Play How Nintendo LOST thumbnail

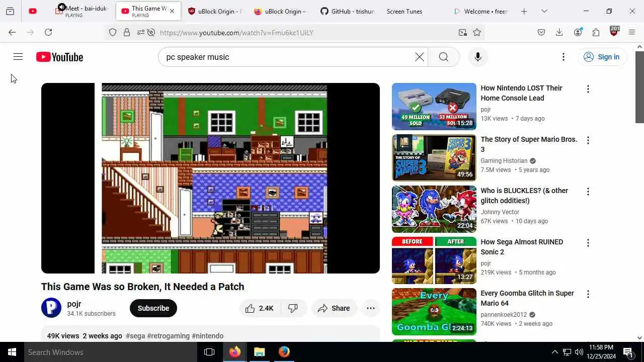(434, 107)
